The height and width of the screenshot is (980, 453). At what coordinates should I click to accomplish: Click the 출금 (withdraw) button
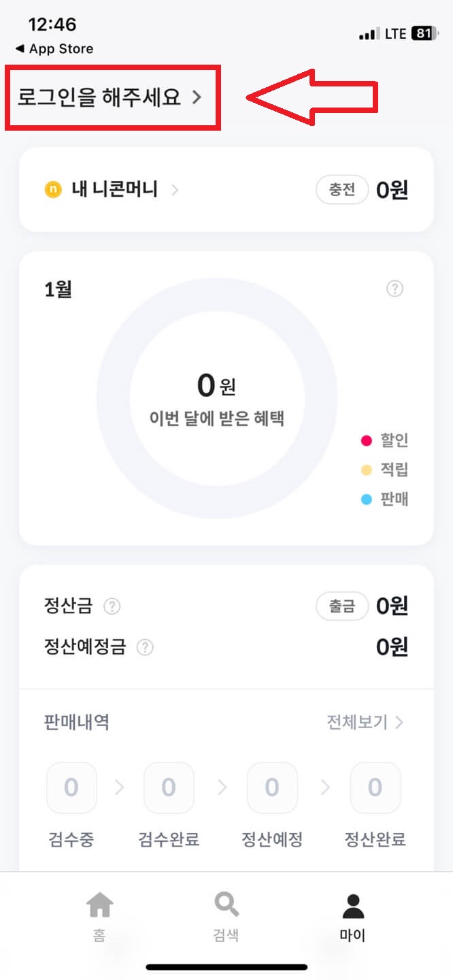click(342, 606)
